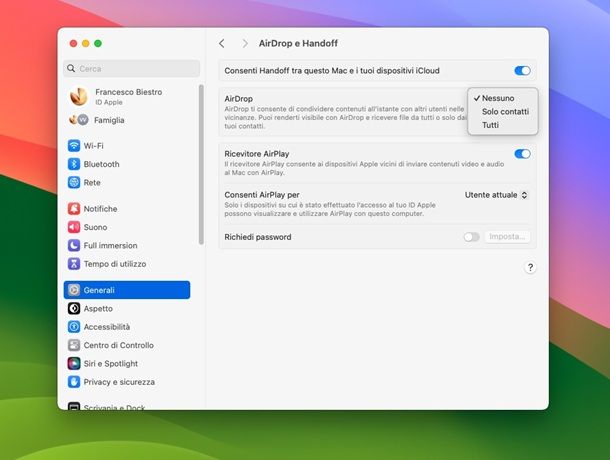Click the green full-screen window button
The height and width of the screenshot is (460, 610).
(98, 43)
